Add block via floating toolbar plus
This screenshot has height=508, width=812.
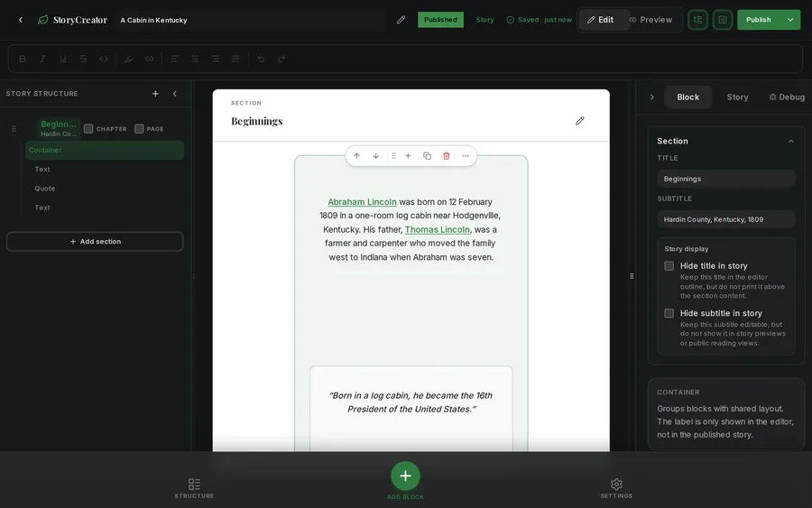[408, 156]
